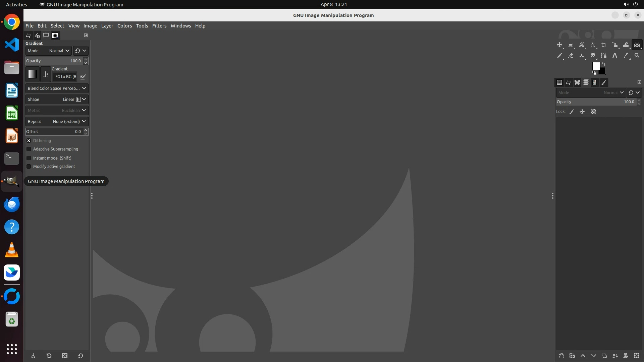Swap foreground and background colors
Screen dimensions: 644x362
(604, 64)
